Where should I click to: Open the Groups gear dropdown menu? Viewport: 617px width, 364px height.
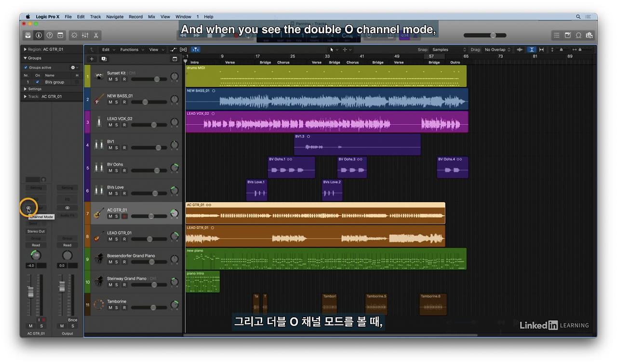pyautogui.click(x=74, y=67)
